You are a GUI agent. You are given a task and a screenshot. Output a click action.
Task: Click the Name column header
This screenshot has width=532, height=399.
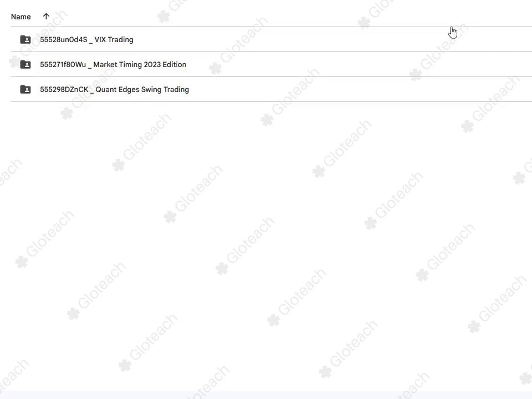tap(21, 17)
